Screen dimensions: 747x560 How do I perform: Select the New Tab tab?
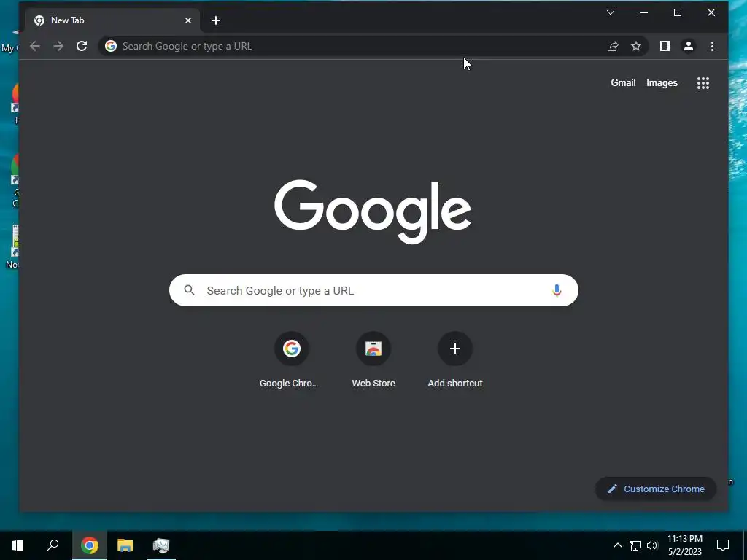pos(112,20)
